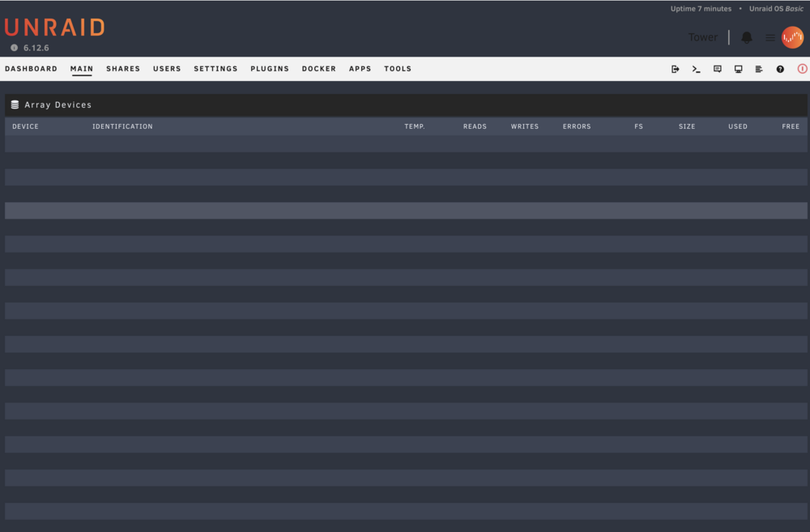Click the Unraid OS Basic license text
Image resolution: width=810 pixels, height=532 pixels.
tap(776, 9)
